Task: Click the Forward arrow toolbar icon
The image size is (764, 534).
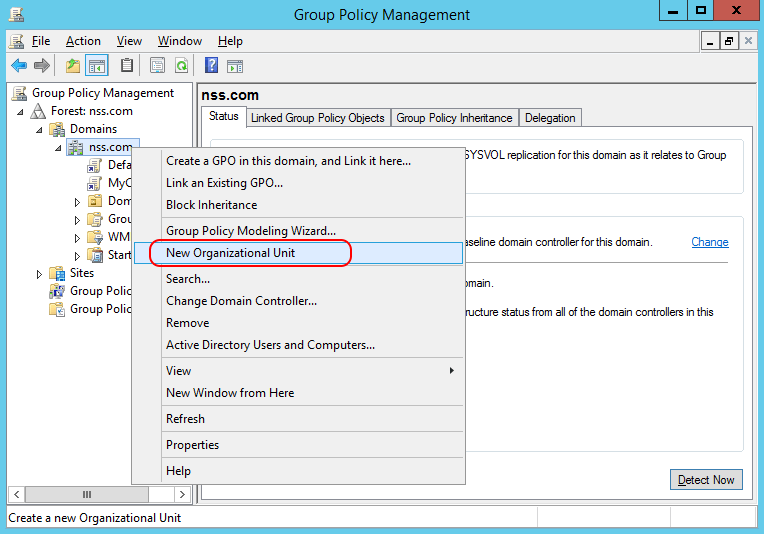Action: (42, 66)
